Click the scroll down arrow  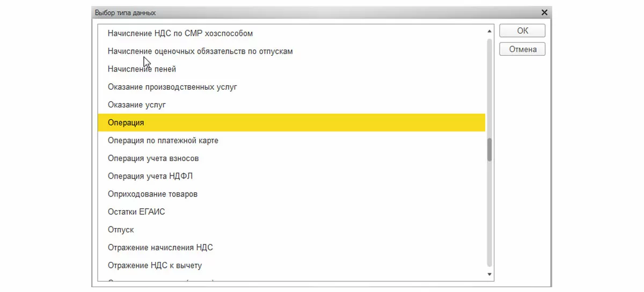click(x=489, y=274)
